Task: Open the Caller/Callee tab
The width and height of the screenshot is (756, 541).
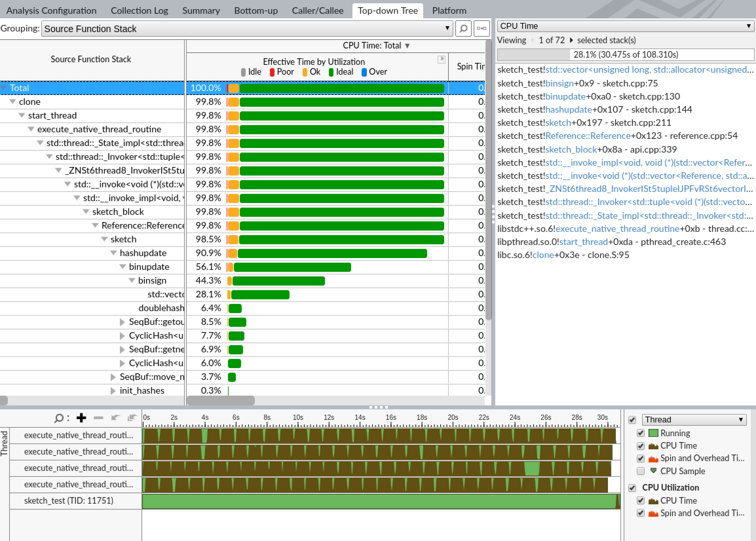Action: (317, 10)
